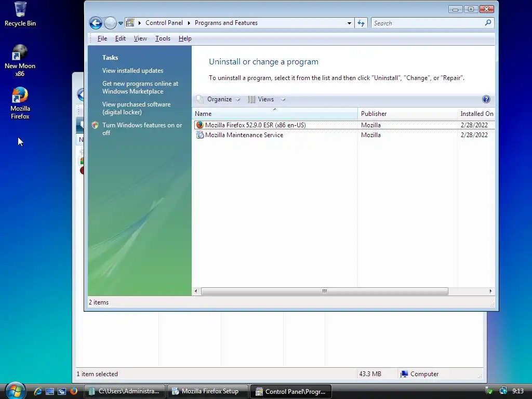
Task: Click the green shield tray icon
Action: point(489,391)
